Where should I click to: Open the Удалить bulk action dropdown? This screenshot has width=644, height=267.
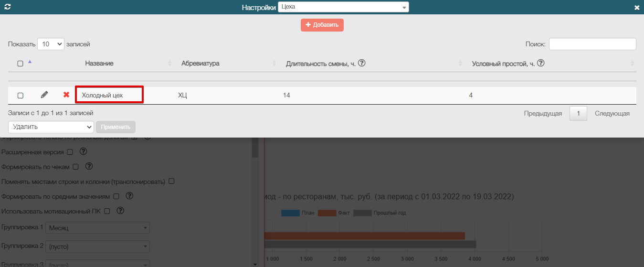pyautogui.click(x=51, y=127)
